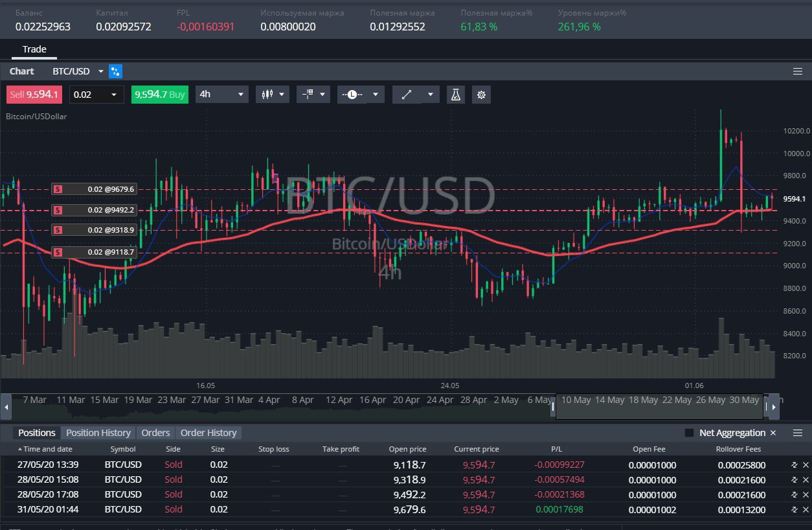This screenshot has width=812, height=530.
Task: Sort positions by the Open price column
Action: (x=407, y=449)
